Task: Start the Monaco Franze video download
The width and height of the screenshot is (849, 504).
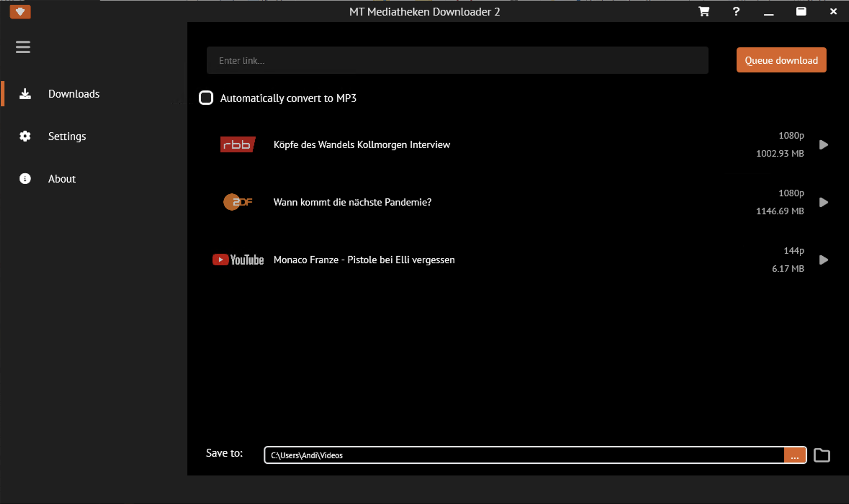Action: (x=823, y=260)
